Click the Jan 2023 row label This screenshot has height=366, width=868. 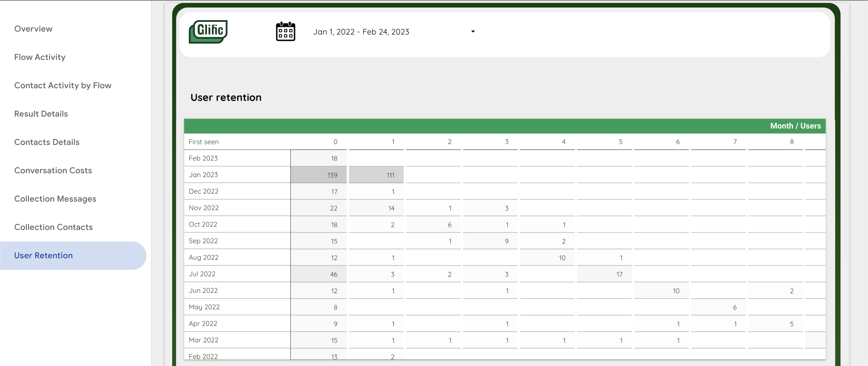click(203, 174)
